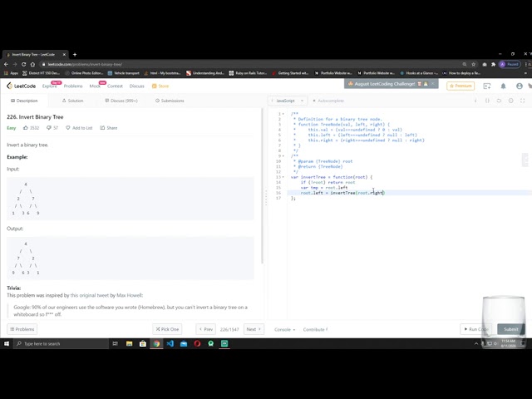The image size is (532, 399).
Task: Open browser extensions puzzle icon
Action: point(493,64)
